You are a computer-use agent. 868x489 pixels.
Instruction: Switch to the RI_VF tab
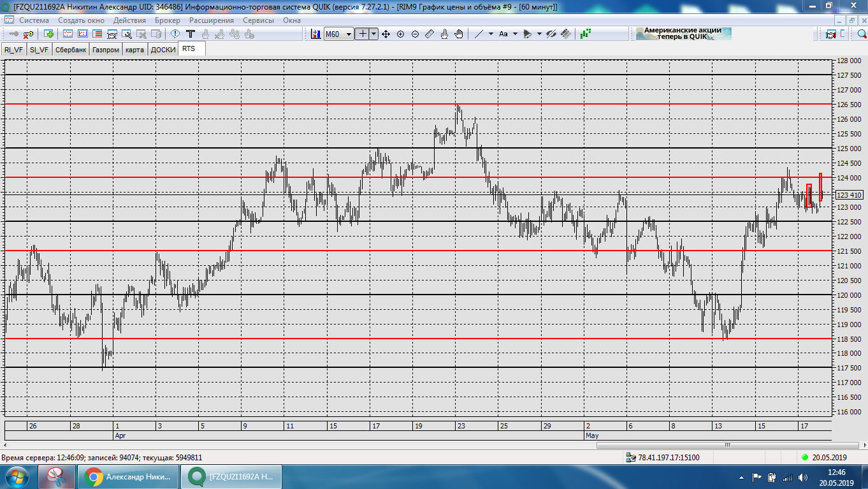[13, 50]
